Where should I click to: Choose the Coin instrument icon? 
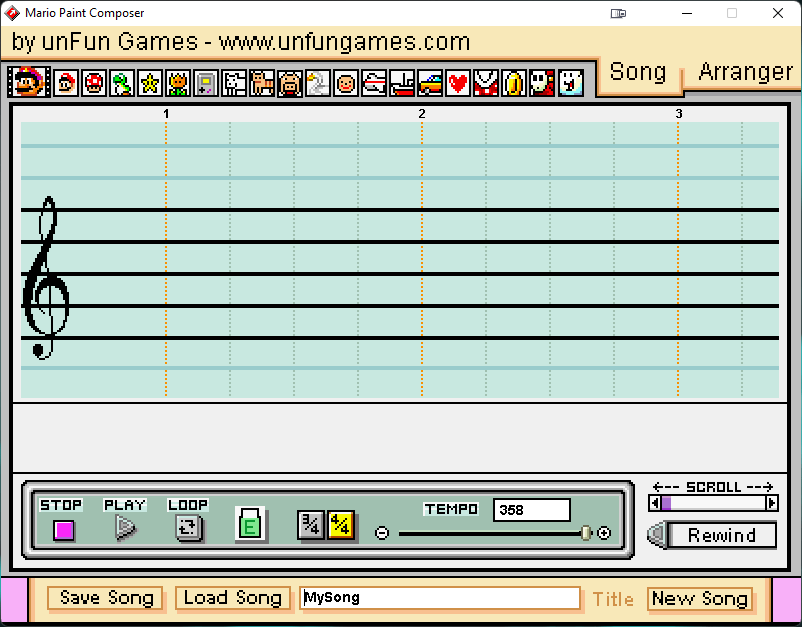click(x=513, y=83)
